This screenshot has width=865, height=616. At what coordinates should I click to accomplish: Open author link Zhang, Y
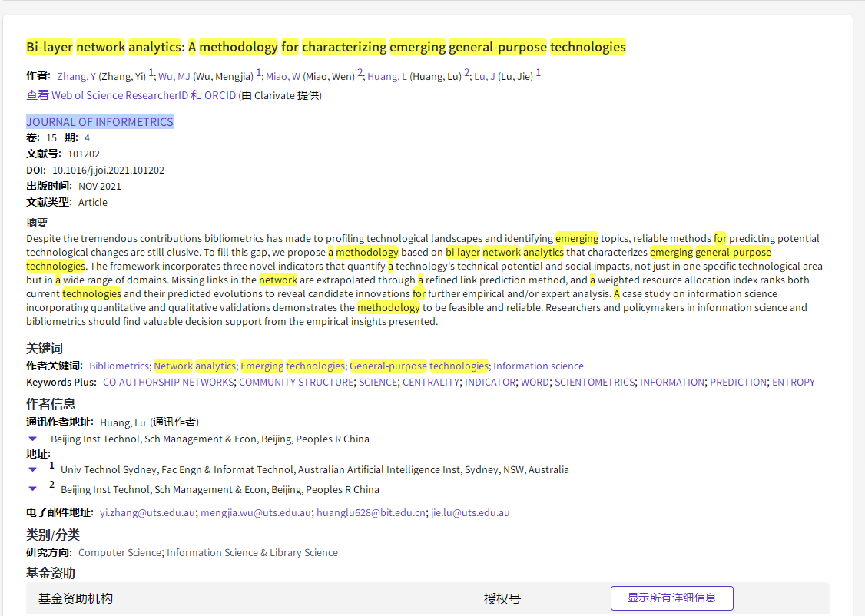pyautogui.click(x=76, y=76)
